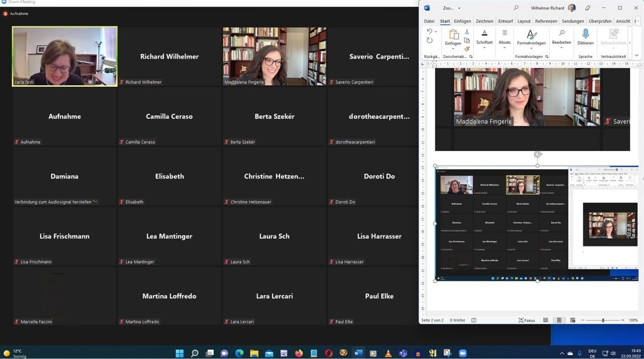Switch to read mode view in status bar
Image resolution: width=644 pixels, height=359 pixels.
pyautogui.click(x=546, y=320)
